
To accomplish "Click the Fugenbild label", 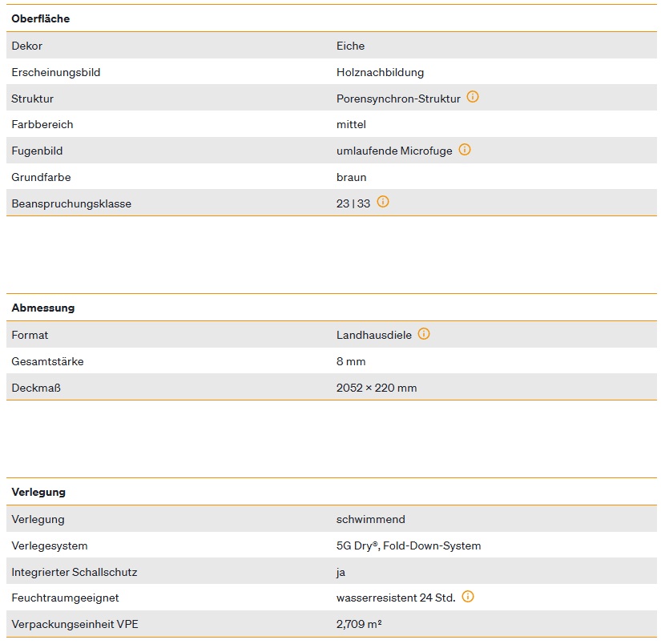I will pos(37,151).
